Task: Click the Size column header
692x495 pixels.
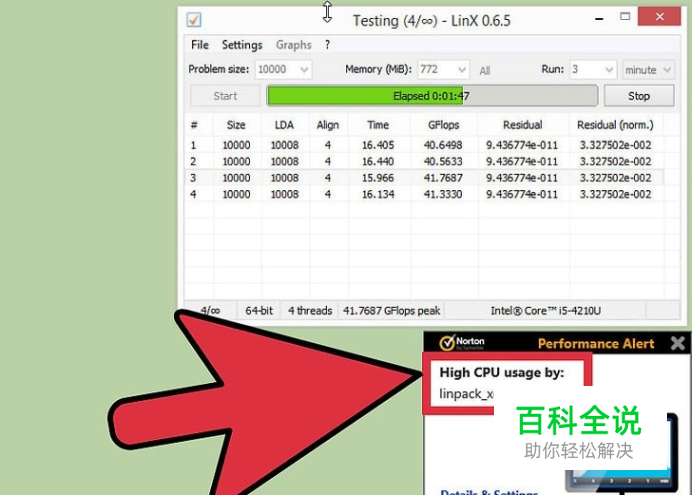Action: [x=236, y=125]
